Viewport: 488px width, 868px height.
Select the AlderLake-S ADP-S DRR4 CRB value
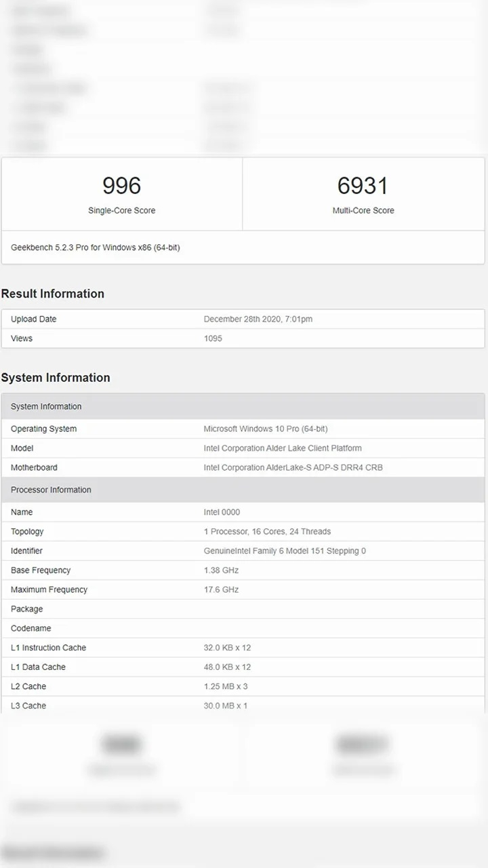coord(293,468)
